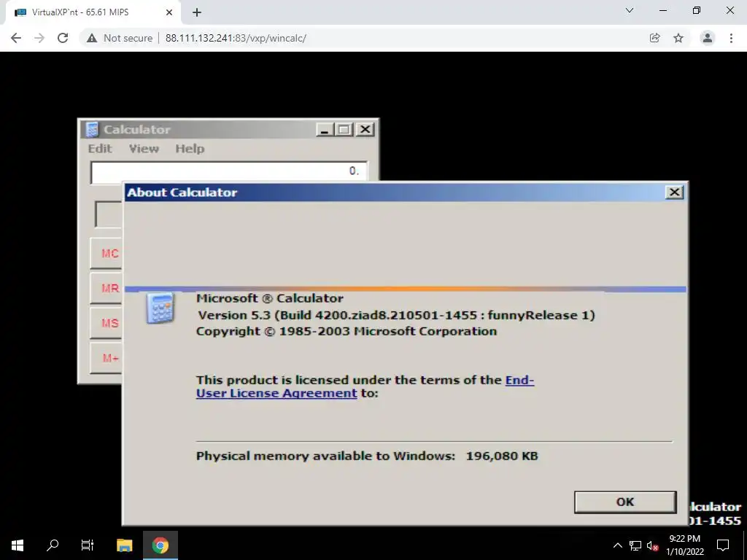Close the About Calculator dialog
Viewport: 747px width, 560px height.
coord(674,192)
